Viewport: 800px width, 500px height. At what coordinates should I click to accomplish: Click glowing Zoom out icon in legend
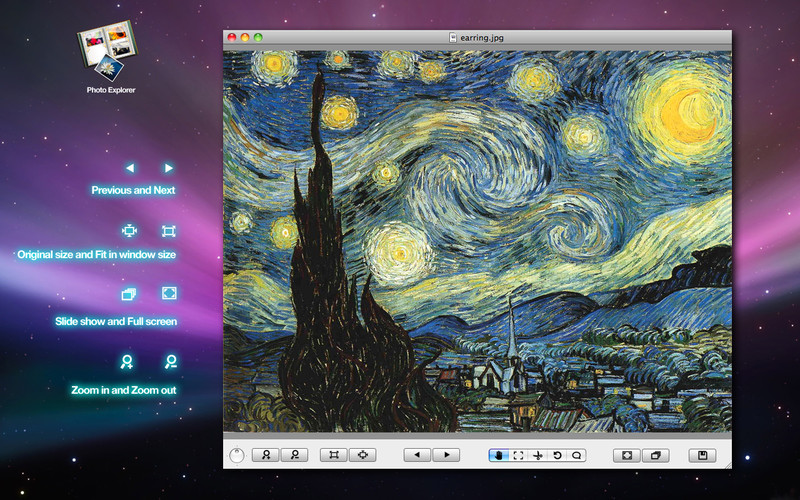pos(170,362)
